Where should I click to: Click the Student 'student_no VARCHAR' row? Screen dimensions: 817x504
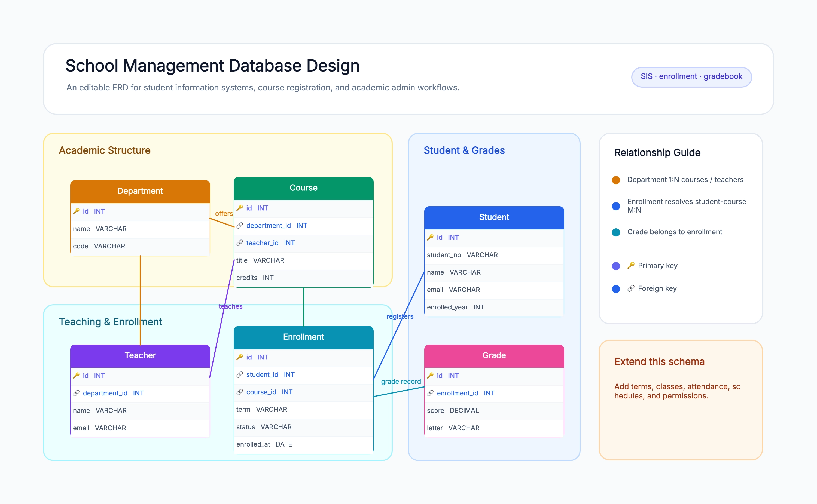(x=494, y=255)
